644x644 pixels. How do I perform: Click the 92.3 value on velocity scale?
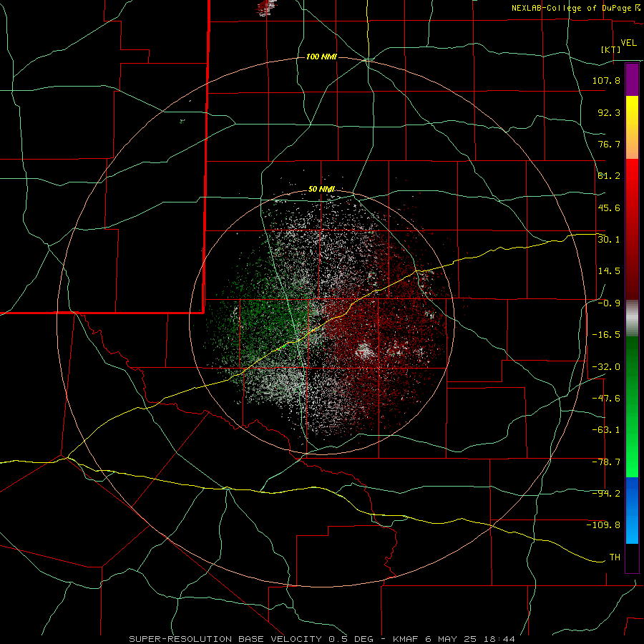[x=609, y=112]
